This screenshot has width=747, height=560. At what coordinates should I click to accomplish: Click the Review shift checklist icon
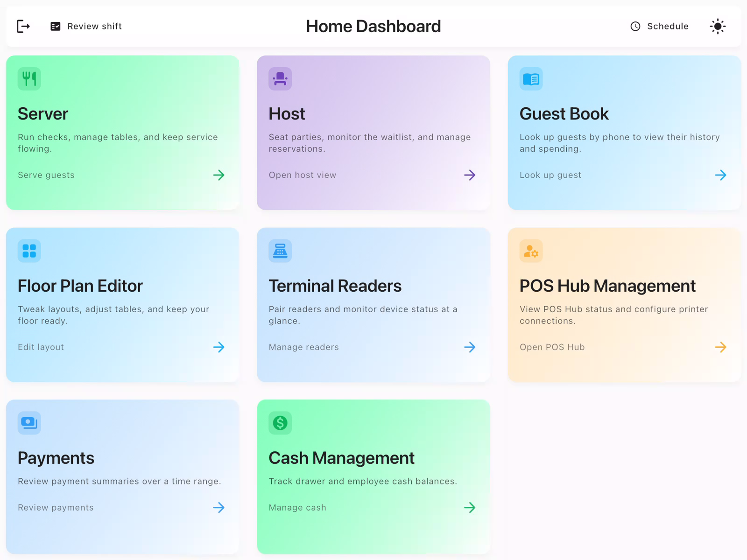click(55, 26)
